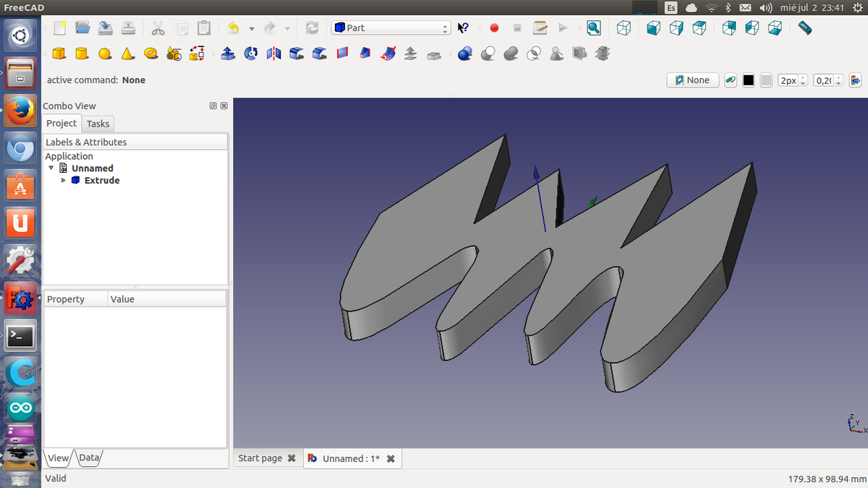
Task: Select the Mirror shape tool
Action: pos(273,53)
